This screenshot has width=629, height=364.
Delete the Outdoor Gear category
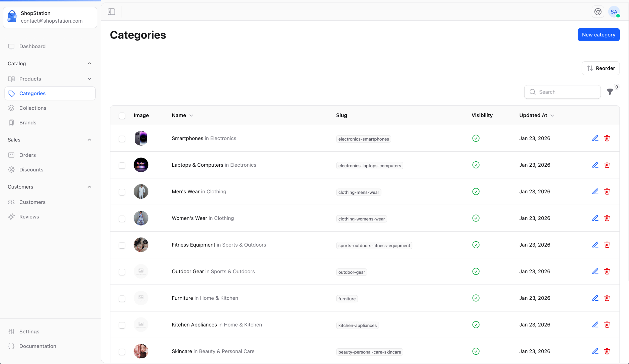(x=607, y=271)
